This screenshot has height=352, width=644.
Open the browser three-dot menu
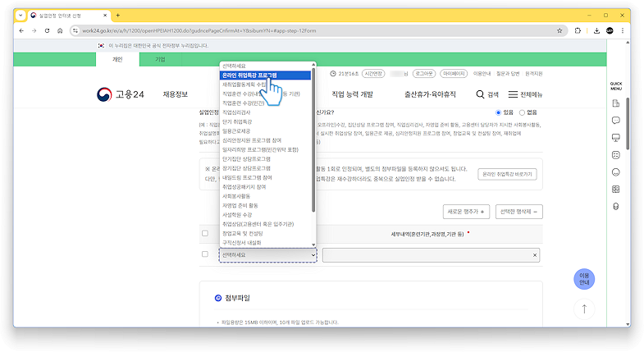point(623,31)
